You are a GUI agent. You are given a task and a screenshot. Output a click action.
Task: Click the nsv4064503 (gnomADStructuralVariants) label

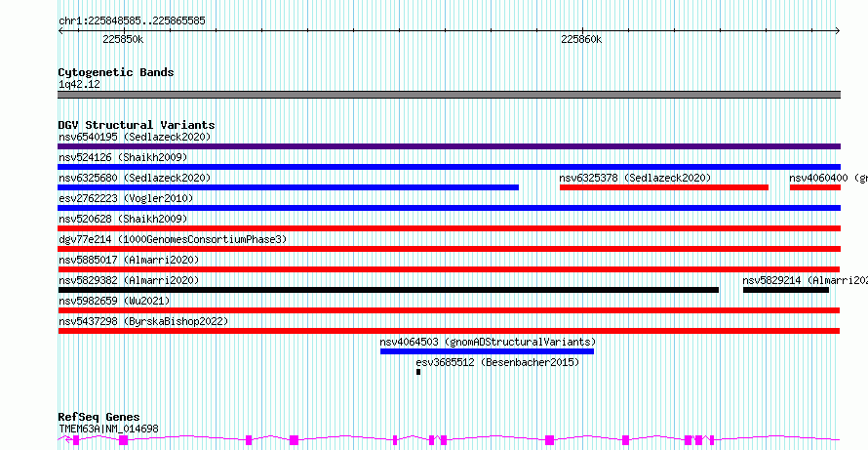(x=488, y=342)
